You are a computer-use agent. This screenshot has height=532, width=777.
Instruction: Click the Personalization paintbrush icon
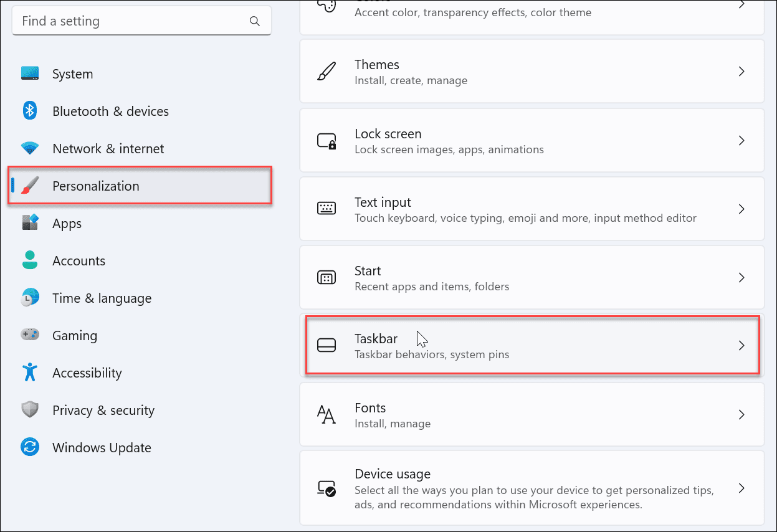click(30, 186)
